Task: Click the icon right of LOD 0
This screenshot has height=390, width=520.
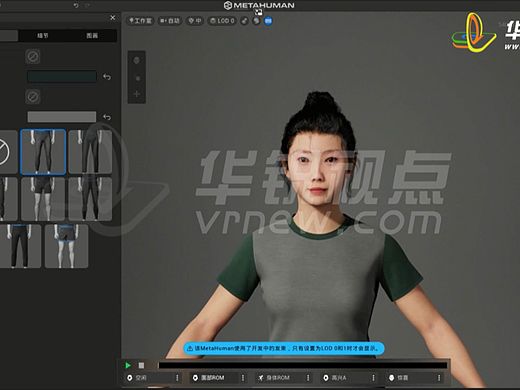Action: [245, 21]
